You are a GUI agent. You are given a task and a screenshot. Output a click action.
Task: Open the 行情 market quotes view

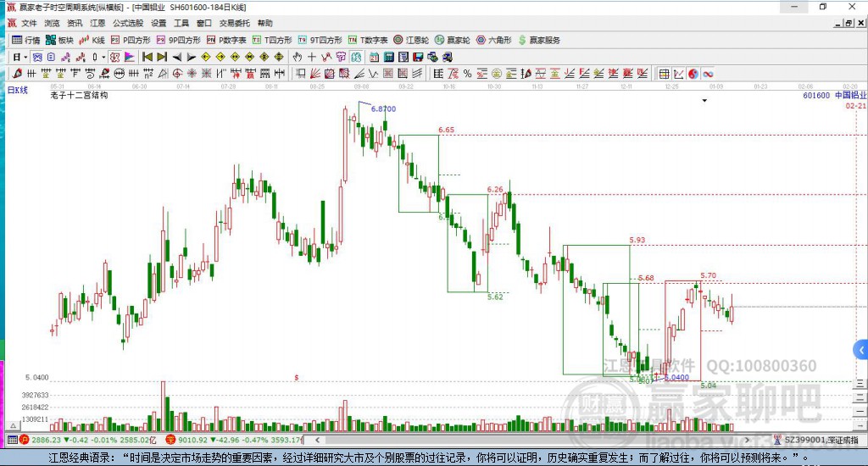tap(26, 40)
